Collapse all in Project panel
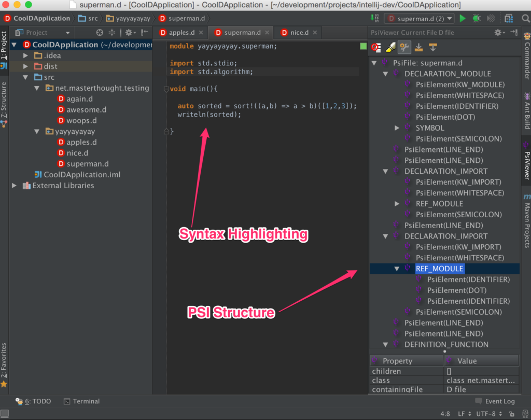Image resolution: width=531 pixels, height=420 pixels. [112, 33]
